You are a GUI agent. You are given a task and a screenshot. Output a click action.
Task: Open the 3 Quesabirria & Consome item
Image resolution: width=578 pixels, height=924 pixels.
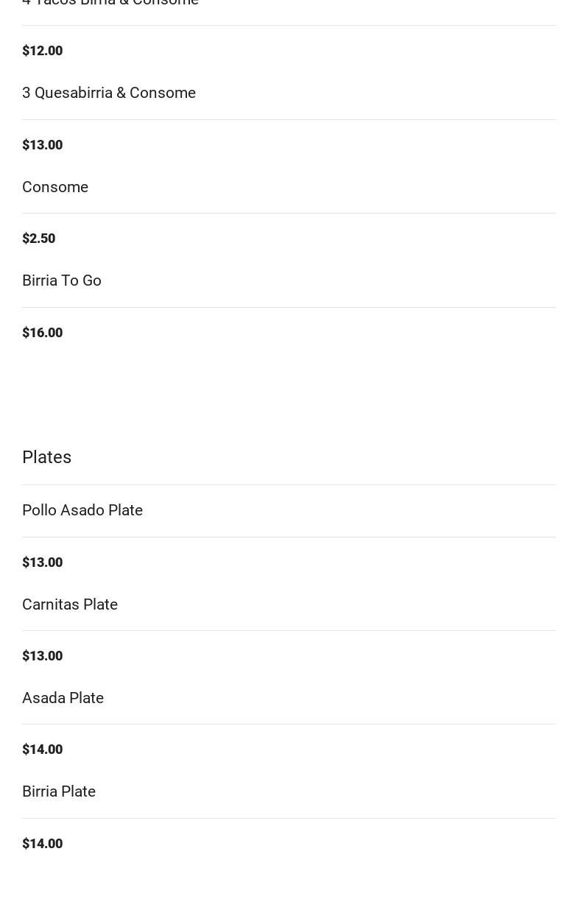click(109, 93)
